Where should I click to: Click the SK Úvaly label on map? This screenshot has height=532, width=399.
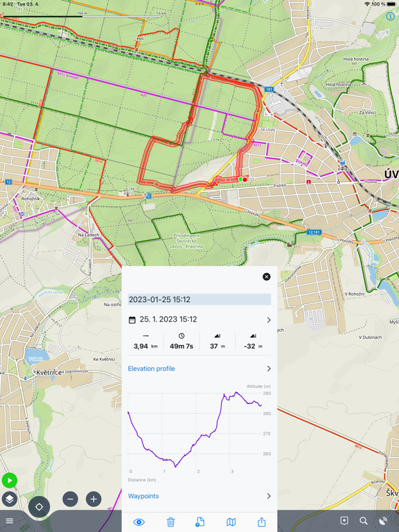(268, 130)
